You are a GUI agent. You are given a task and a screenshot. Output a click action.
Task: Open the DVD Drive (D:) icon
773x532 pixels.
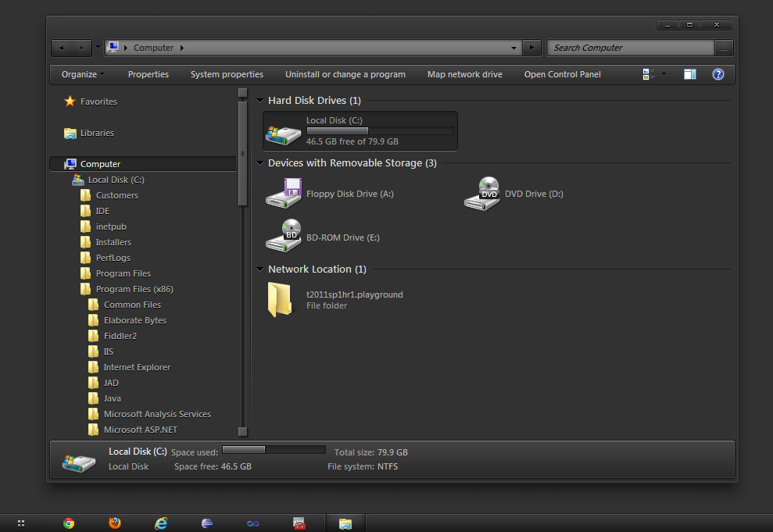pos(481,193)
